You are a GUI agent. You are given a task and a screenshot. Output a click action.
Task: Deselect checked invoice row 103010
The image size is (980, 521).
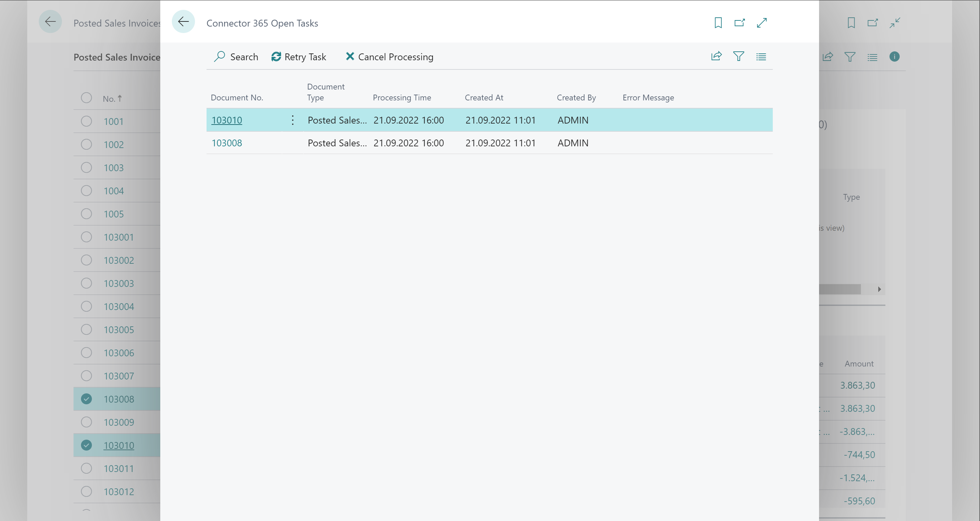click(x=86, y=445)
